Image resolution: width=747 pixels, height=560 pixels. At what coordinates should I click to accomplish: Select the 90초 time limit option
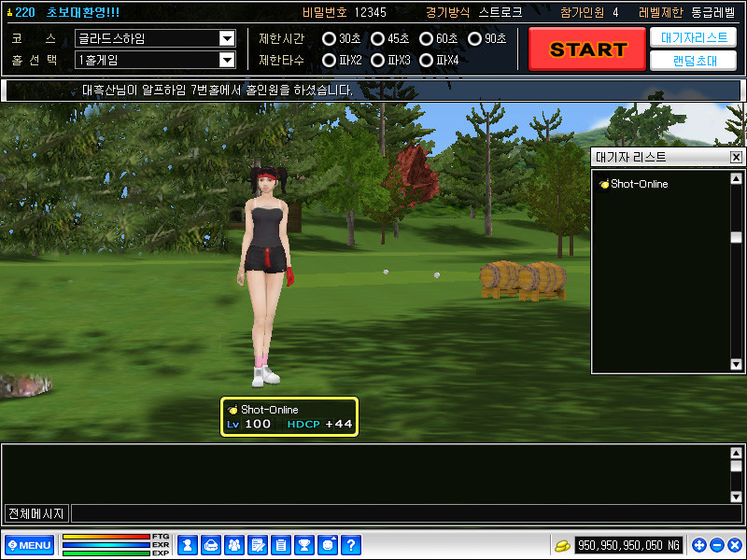[474, 38]
